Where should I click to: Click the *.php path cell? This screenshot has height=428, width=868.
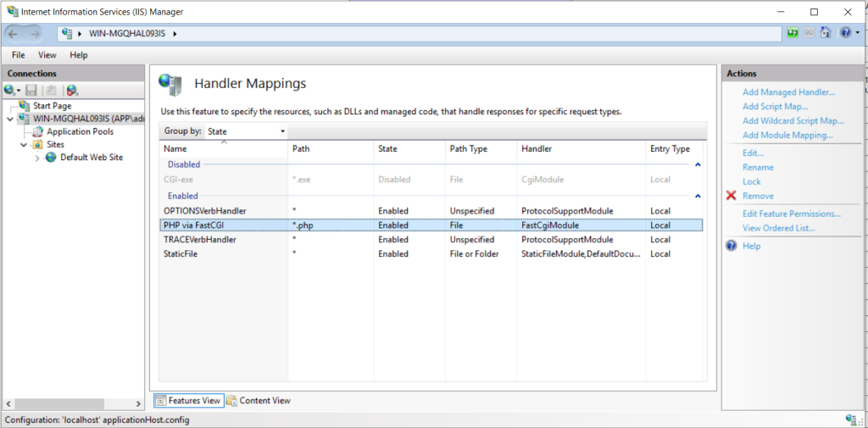303,225
